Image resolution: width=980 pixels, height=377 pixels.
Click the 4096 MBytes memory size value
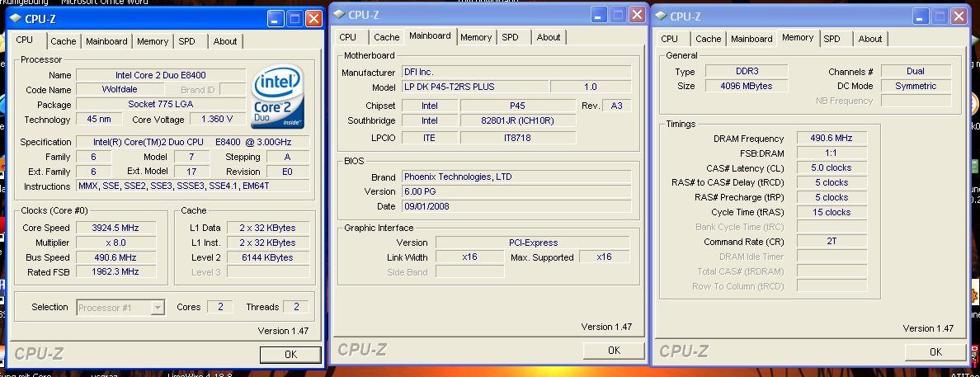pyautogui.click(x=747, y=86)
